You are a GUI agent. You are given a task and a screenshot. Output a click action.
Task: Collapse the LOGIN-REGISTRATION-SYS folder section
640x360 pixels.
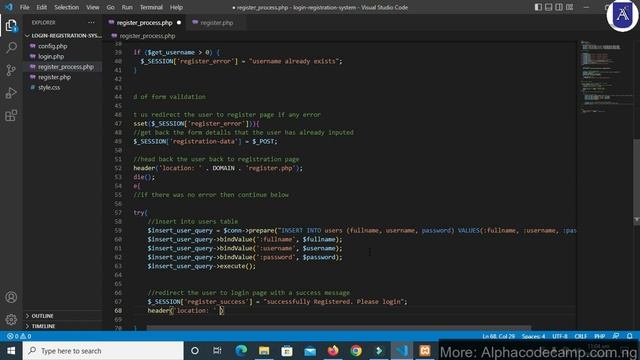pos(63,36)
